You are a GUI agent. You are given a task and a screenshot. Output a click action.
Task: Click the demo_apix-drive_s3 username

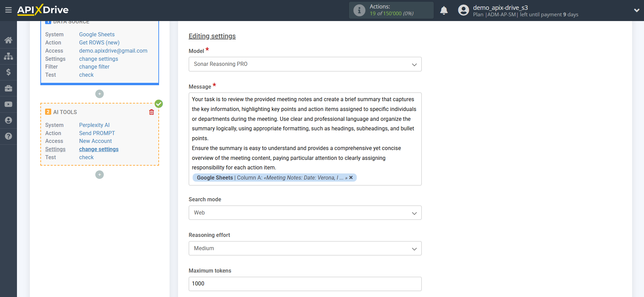click(x=501, y=7)
